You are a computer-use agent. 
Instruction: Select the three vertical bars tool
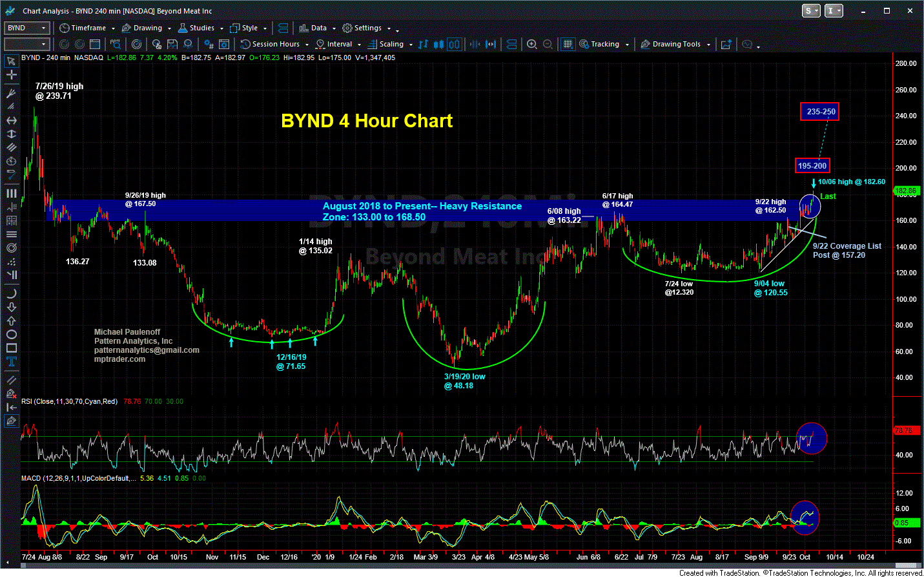pos(11,193)
